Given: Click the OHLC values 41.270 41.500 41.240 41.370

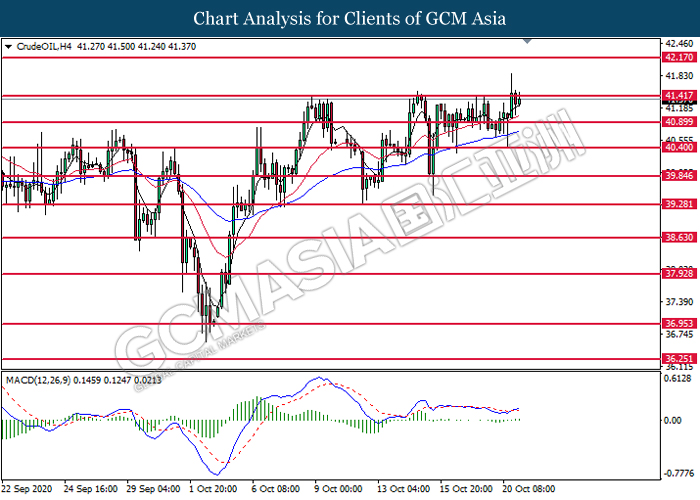Looking at the screenshot, I should click(x=136, y=46).
